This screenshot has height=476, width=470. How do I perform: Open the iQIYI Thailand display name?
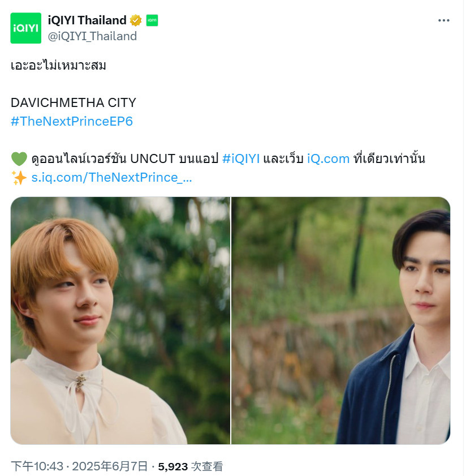point(87,20)
